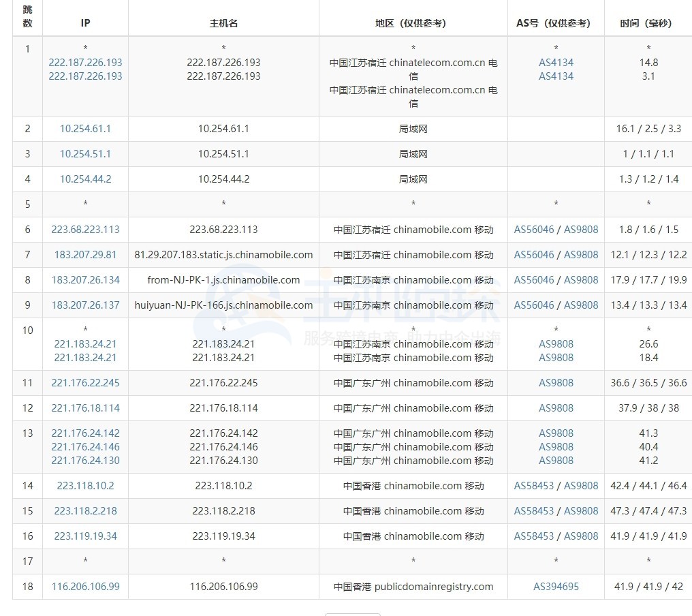The width and height of the screenshot is (692, 616).
Task: Select IP 183.207.26.137 on hop 9
Action: click(x=84, y=305)
